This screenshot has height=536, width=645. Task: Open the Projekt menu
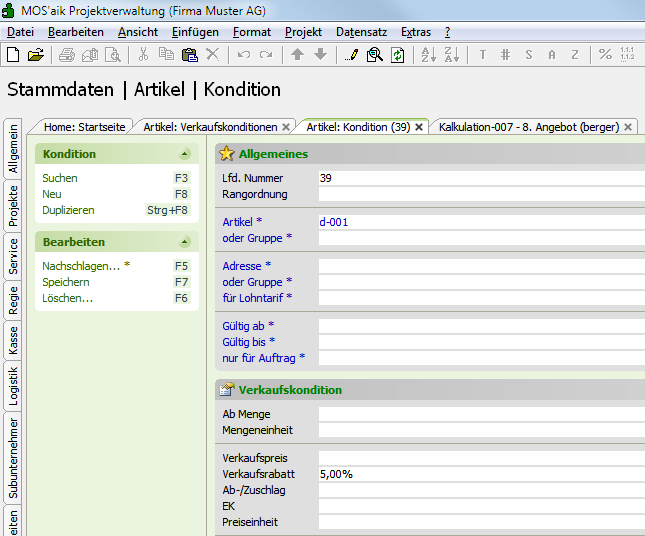(x=303, y=32)
